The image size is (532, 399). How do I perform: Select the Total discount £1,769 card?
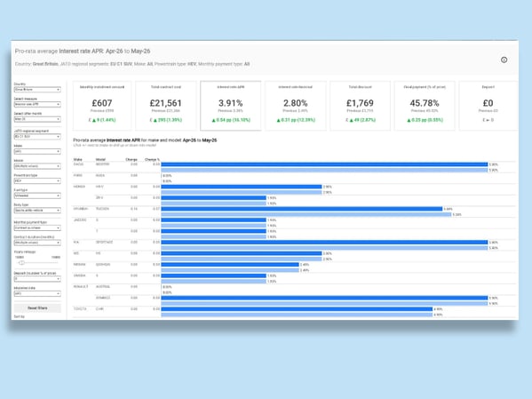[360, 106]
